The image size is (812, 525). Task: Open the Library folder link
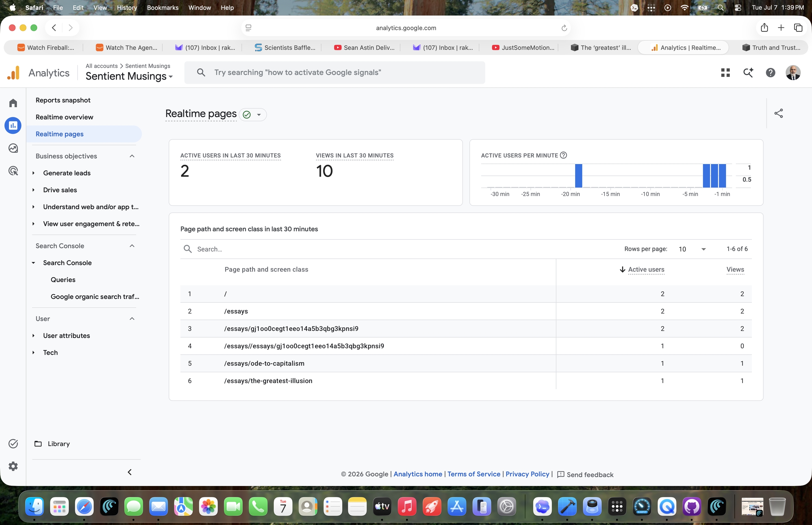tap(52, 443)
